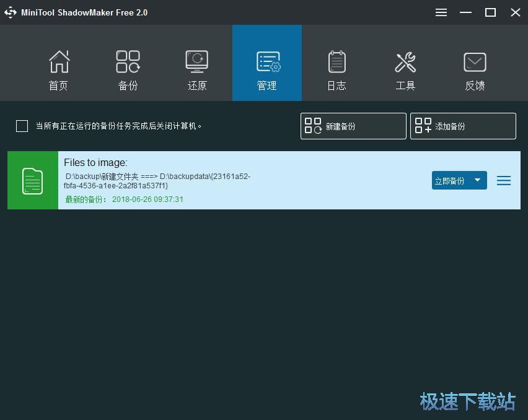
Task: Select the 管理 manage tab
Action: [x=267, y=63]
